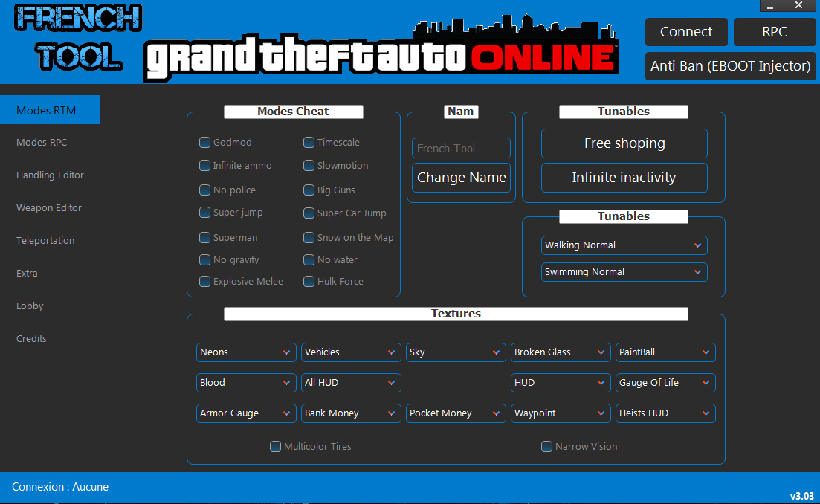Check the No police option
This screenshot has height=504, width=820.
coord(204,190)
